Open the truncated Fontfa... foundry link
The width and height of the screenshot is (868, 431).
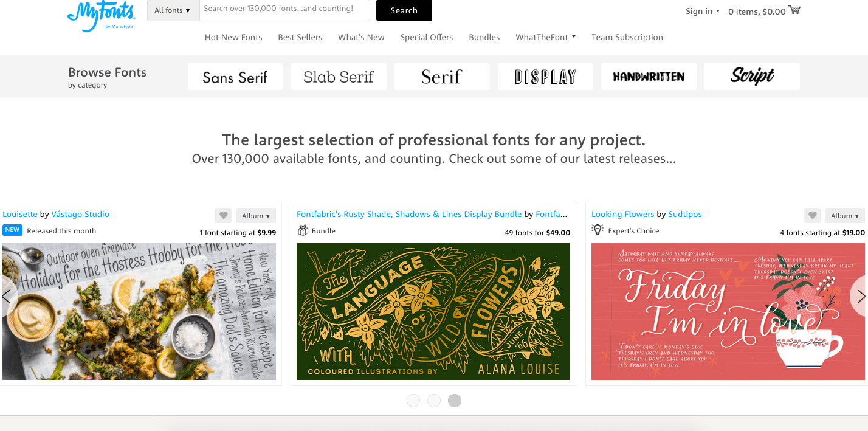click(552, 214)
